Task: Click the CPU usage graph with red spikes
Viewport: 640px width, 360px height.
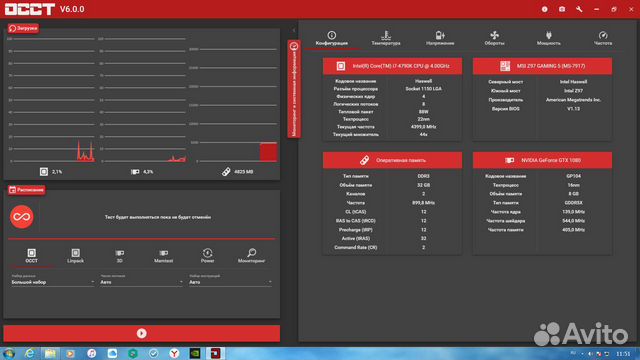Action: click(85, 151)
